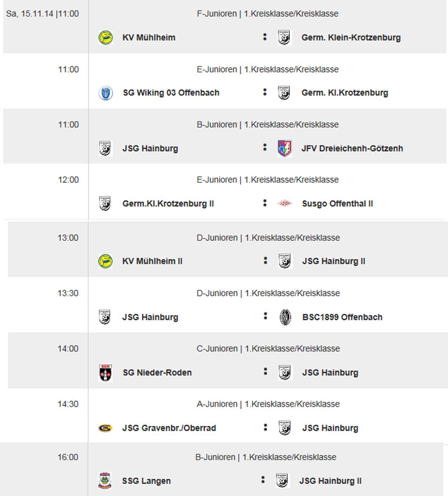This screenshot has height=496, width=448.
Task: Click the JFV Dreieichenh-Götzenh club crest
Action: 284,149
